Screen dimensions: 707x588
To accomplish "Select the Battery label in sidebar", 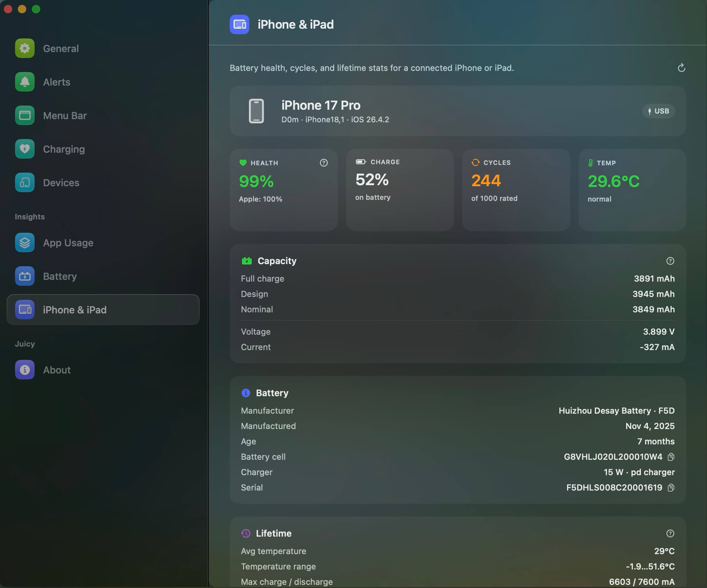I will tap(60, 276).
